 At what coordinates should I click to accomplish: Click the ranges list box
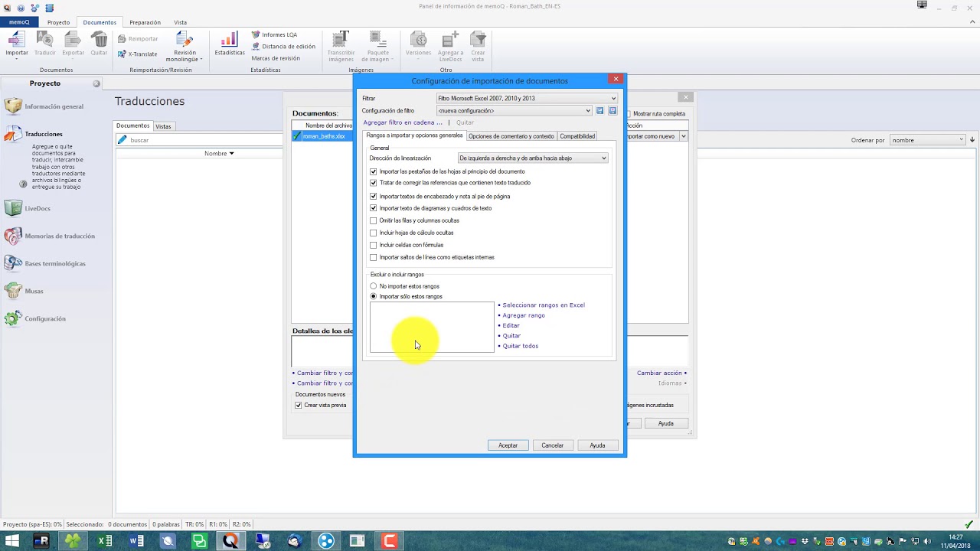click(432, 328)
